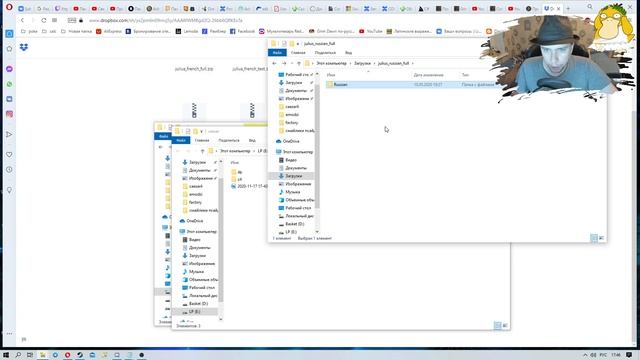Select LP (E:) drive in middle window tree
Screen dimensions: 640x360
click(195, 312)
